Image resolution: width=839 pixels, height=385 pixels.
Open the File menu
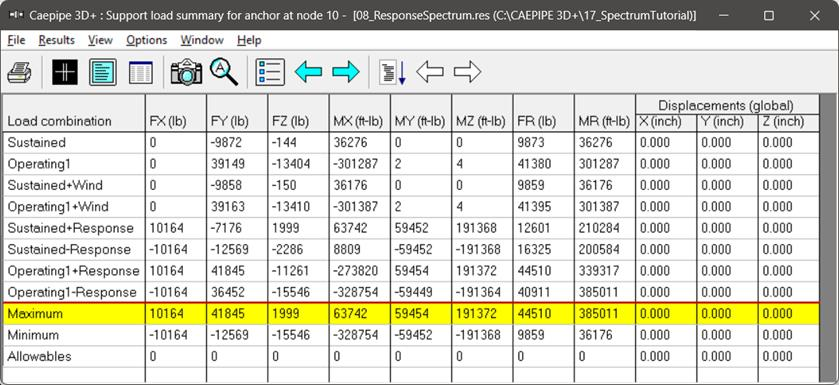point(17,40)
